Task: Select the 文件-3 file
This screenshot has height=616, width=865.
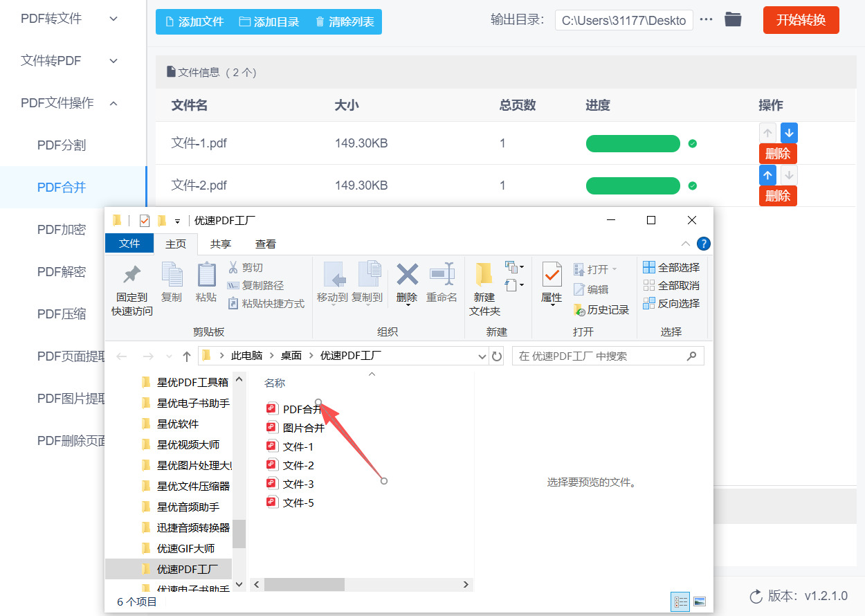Action: click(x=291, y=484)
